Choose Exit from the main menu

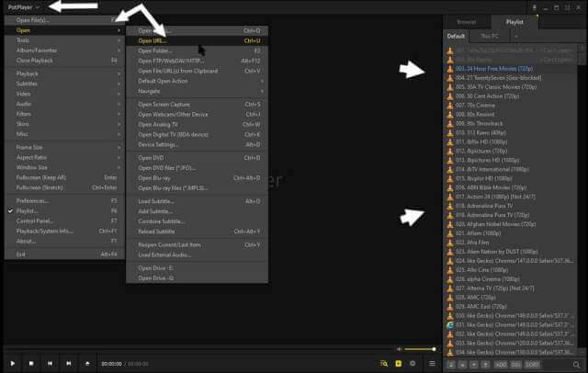(64, 254)
